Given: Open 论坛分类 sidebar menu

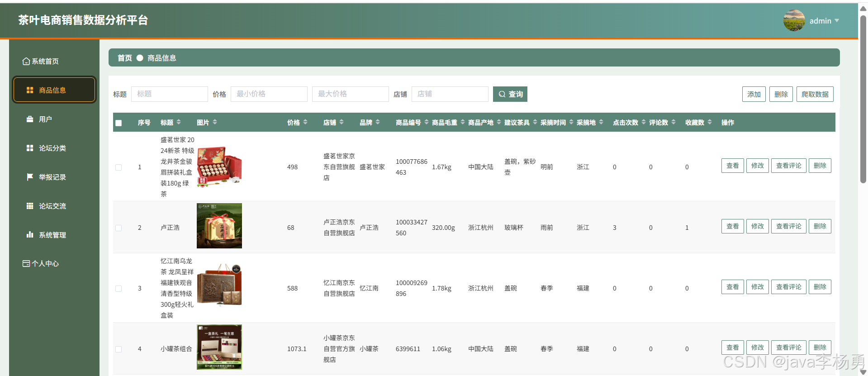Looking at the screenshot, I should [x=54, y=148].
